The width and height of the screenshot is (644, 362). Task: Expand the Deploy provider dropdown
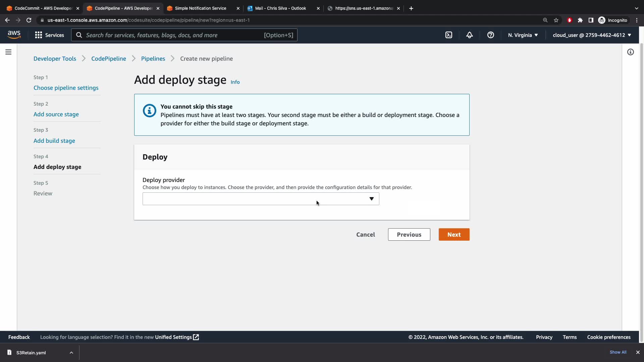click(x=261, y=199)
